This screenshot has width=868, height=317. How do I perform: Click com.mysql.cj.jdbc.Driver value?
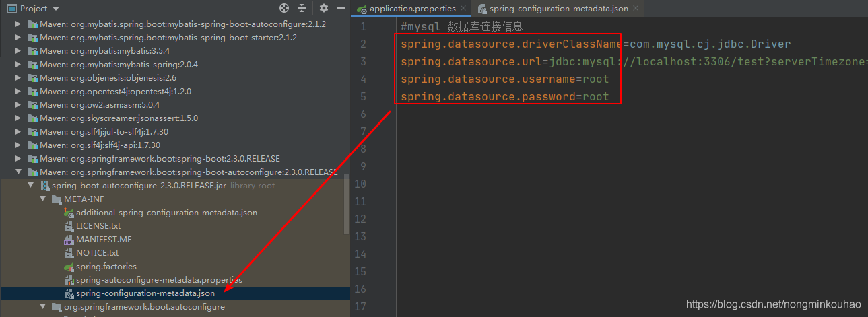[x=710, y=44]
